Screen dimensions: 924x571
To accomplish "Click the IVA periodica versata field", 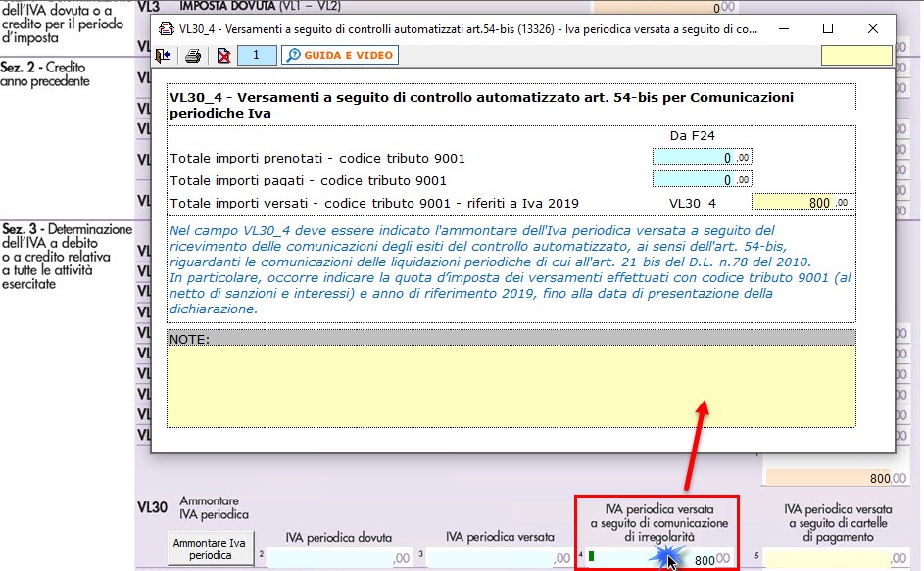I will (x=500, y=558).
